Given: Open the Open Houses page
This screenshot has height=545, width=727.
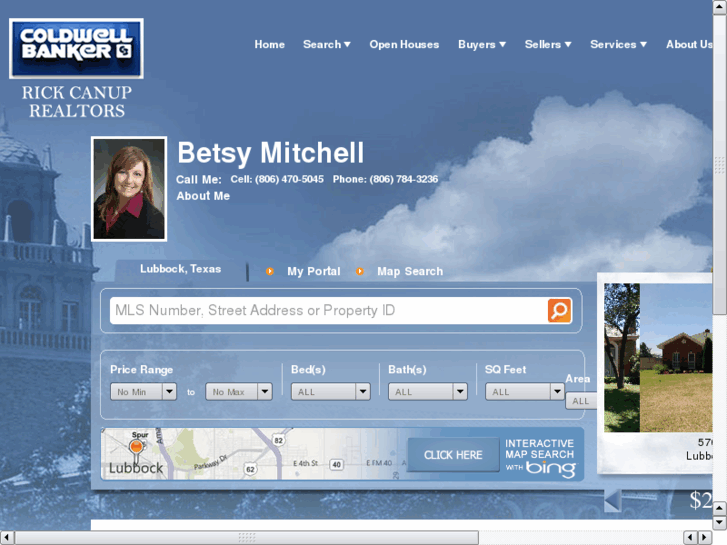Looking at the screenshot, I should pos(404,45).
